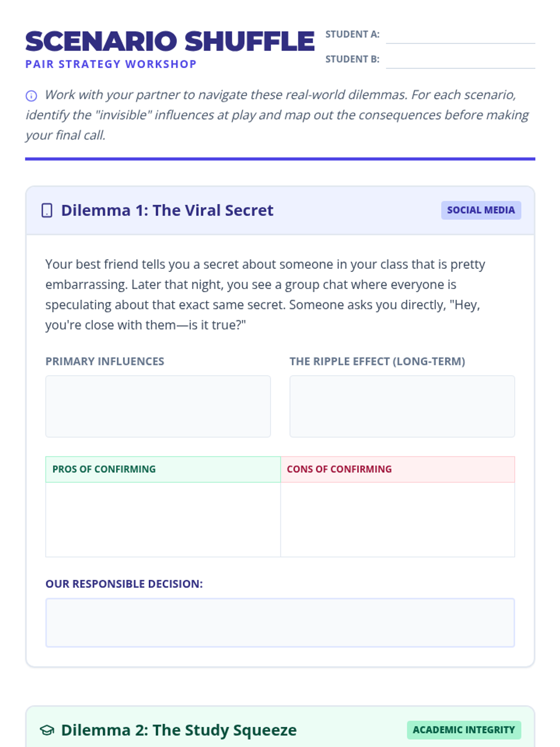Click the graduation cap icon for Dilemma 2
Viewport: 560px width, 747px height.
(47, 730)
